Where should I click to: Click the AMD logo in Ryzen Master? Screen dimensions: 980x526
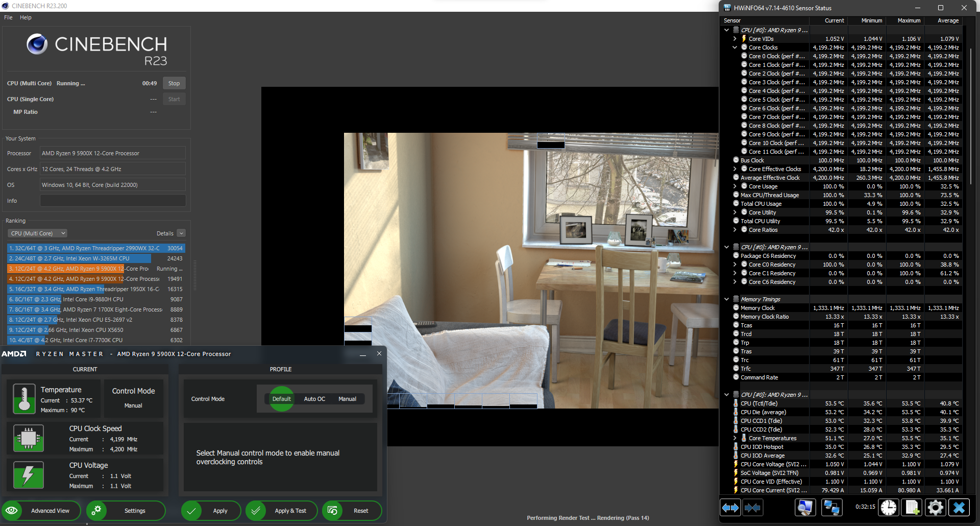point(14,354)
